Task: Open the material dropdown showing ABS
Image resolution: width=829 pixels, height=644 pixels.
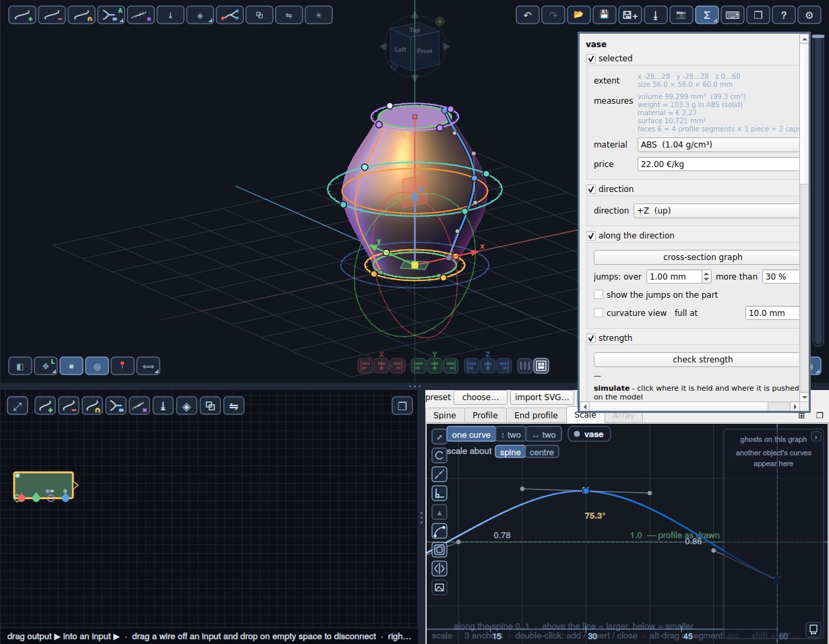Action: tap(718, 144)
